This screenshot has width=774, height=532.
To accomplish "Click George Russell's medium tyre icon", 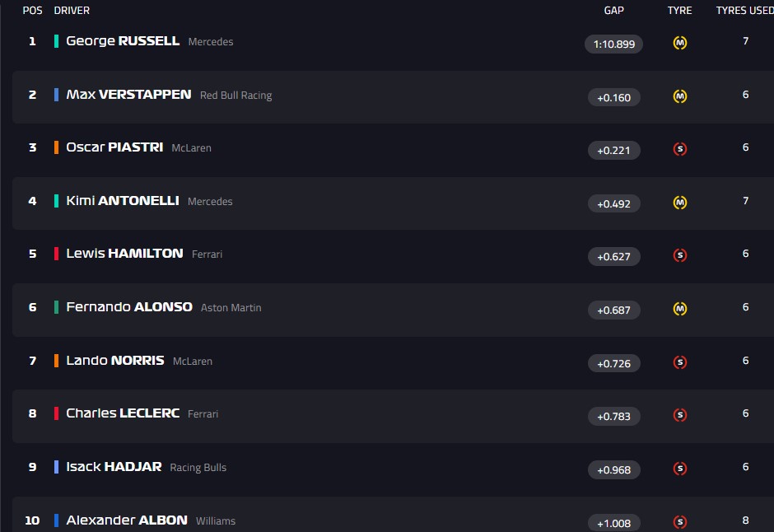I will 680,43.
